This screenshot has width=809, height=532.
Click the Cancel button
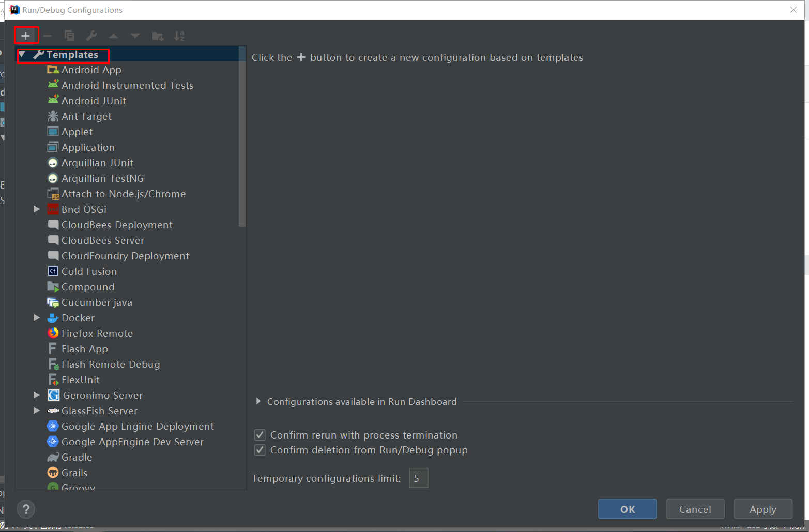695,509
